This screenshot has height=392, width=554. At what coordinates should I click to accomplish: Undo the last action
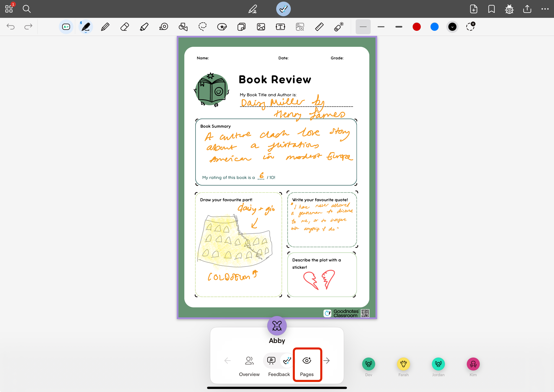point(11,27)
